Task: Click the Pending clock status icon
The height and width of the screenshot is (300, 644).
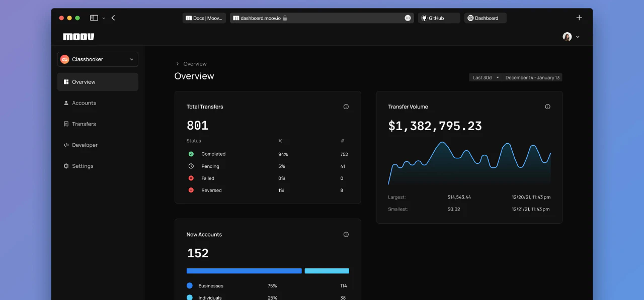Action: 191,166
